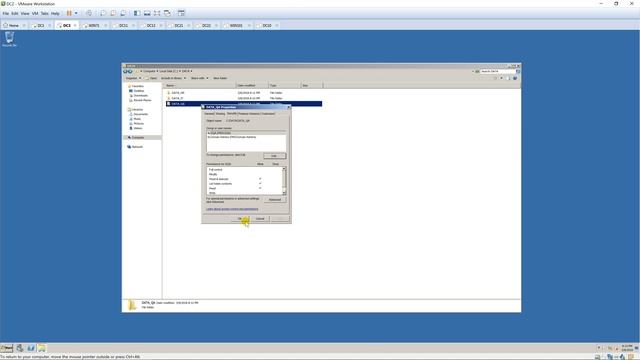Click New folder in Explorer toolbar
The height and width of the screenshot is (360, 640).
[x=220, y=78]
